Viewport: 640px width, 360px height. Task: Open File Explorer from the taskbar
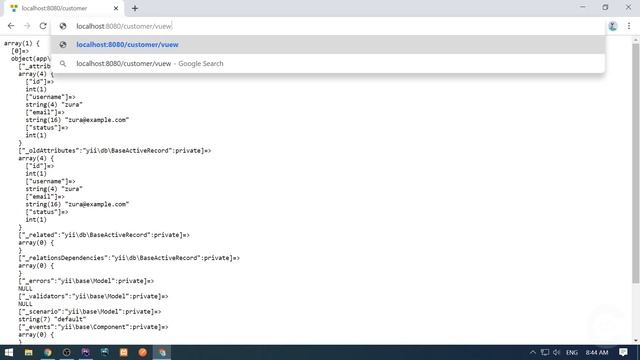coord(28,352)
